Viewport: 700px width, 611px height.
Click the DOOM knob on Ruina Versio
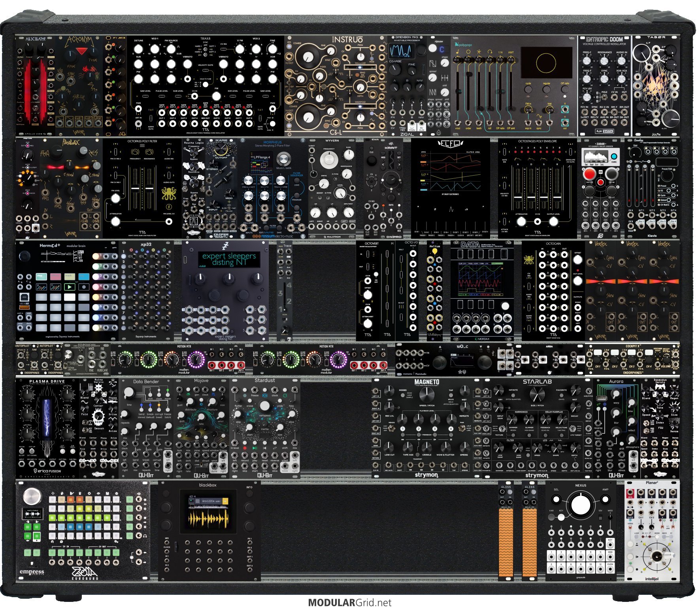point(98,416)
